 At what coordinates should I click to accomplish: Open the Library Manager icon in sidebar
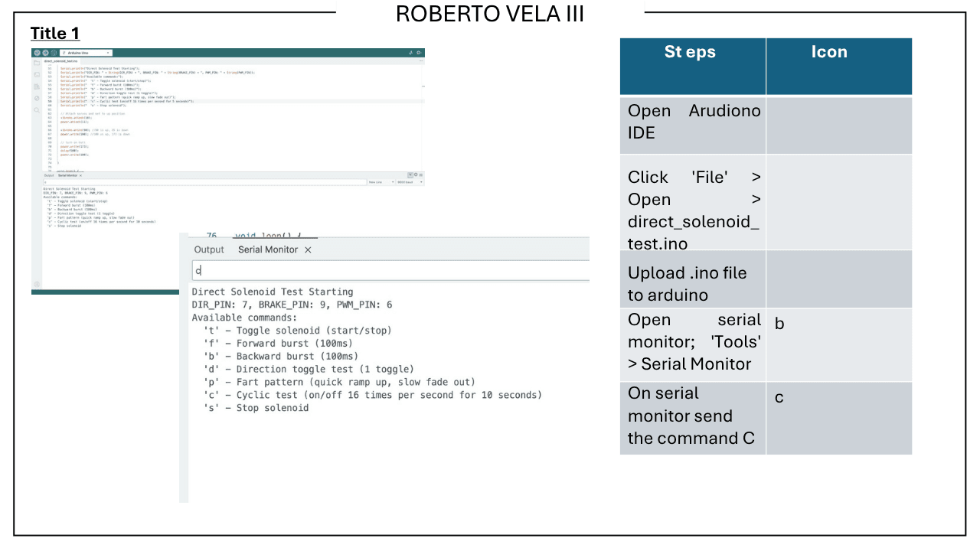(x=37, y=86)
